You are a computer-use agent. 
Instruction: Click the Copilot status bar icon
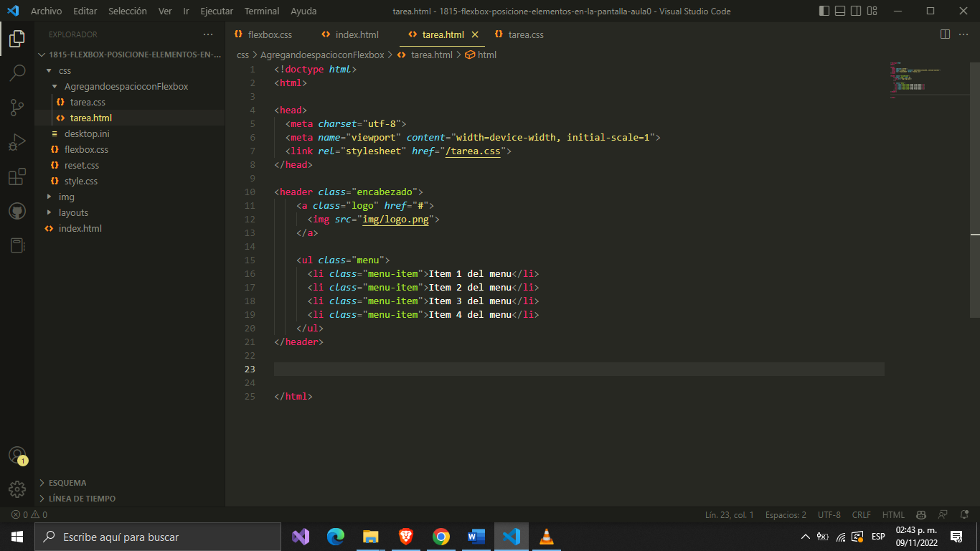click(x=921, y=514)
